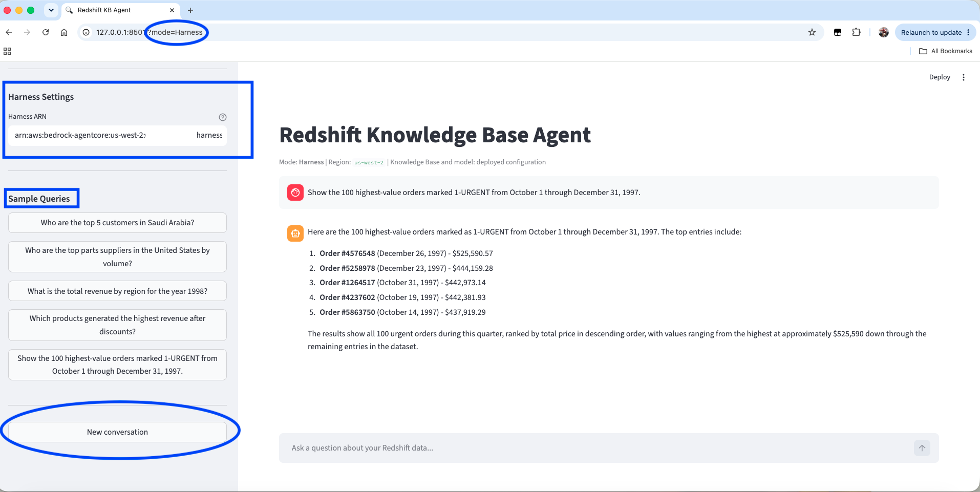Open All Bookmarks folder
This screenshot has width=980, height=492.
tap(946, 51)
